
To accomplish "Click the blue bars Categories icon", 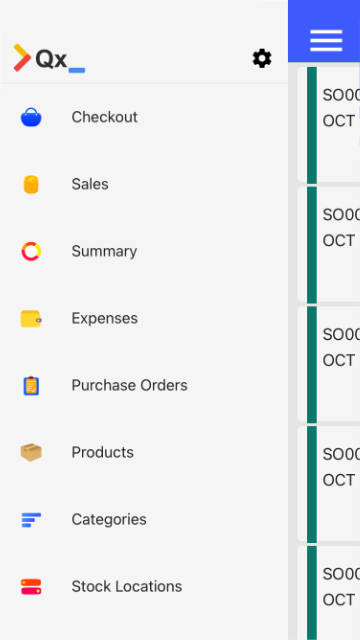I will coord(31,520).
